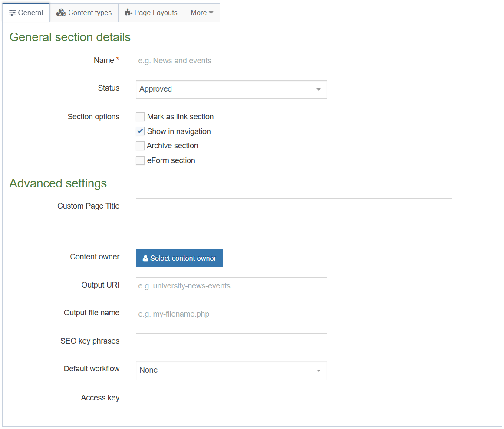Click the SEO key phrases field
The width and height of the screenshot is (504, 429).
[231, 342]
